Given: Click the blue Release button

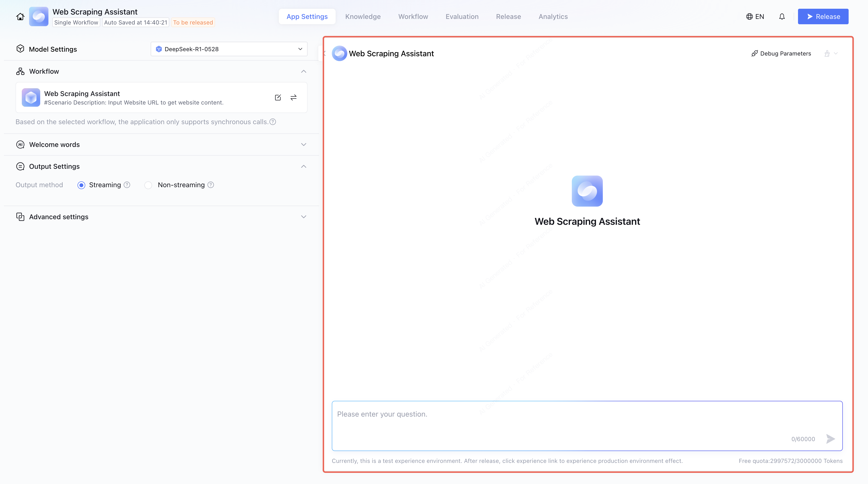Looking at the screenshot, I should tap(823, 16).
